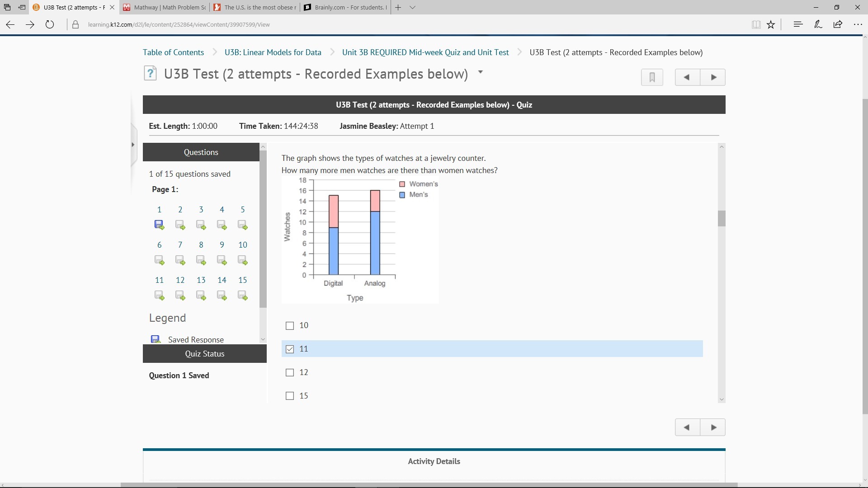Jump to question 8 link
868x488 pixels.
pos(201,245)
